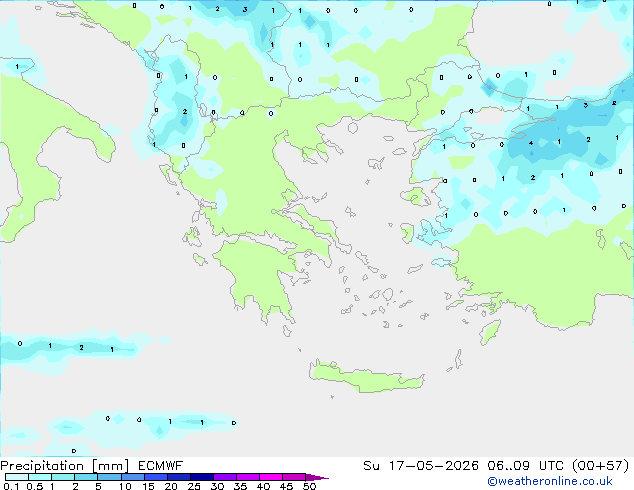Pick the 15–20 mm legend color box
Image resolution: width=634 pixels, height=490 pixels.
[x=156, y=477]
